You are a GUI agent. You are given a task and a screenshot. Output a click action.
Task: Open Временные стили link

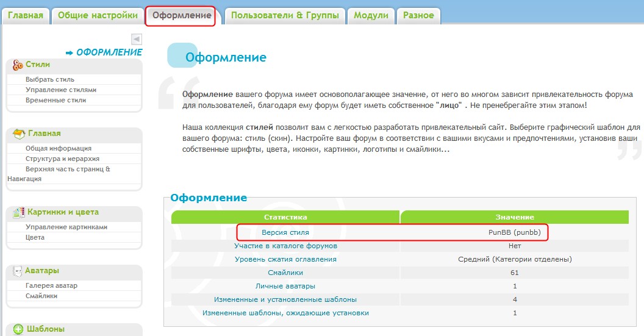[x=55, y=100]
